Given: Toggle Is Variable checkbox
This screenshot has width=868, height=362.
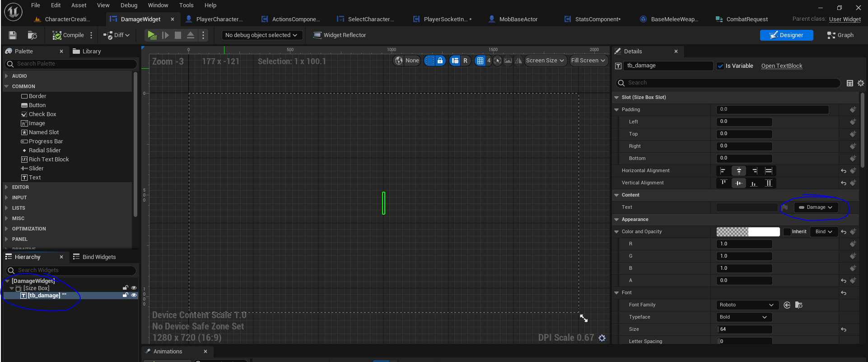Looking at the screenshot, I should [721, 66].
